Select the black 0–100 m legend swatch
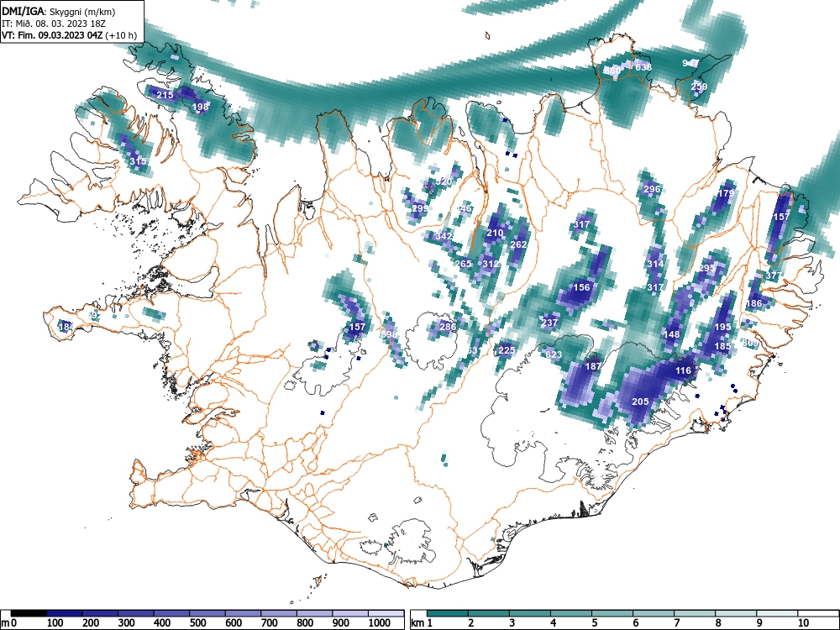The image size is (840, 630). tap(29, 613)
